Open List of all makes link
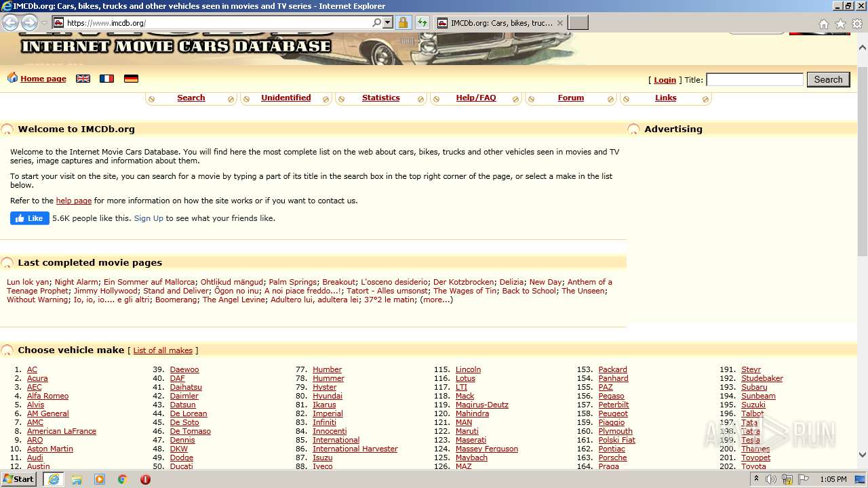Image resolution: width=868 pixels, height=488 pixels. click(x=163, y=350)
